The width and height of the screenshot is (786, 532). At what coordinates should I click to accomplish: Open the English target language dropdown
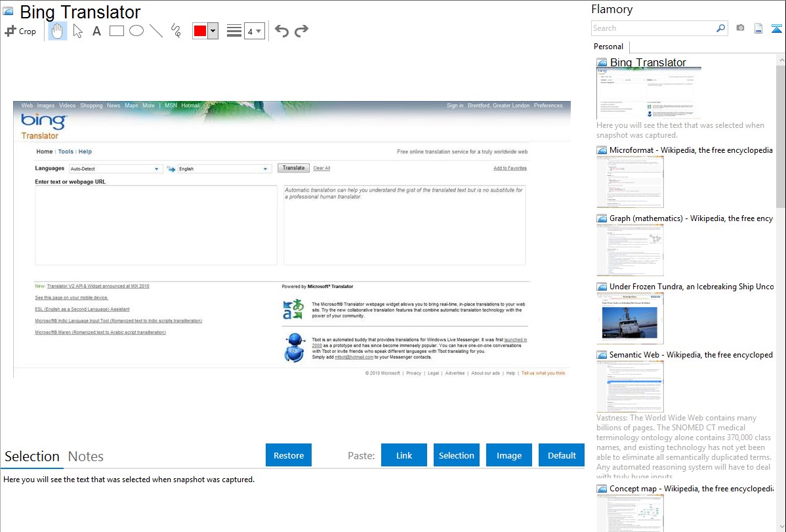tap(224, 169)
